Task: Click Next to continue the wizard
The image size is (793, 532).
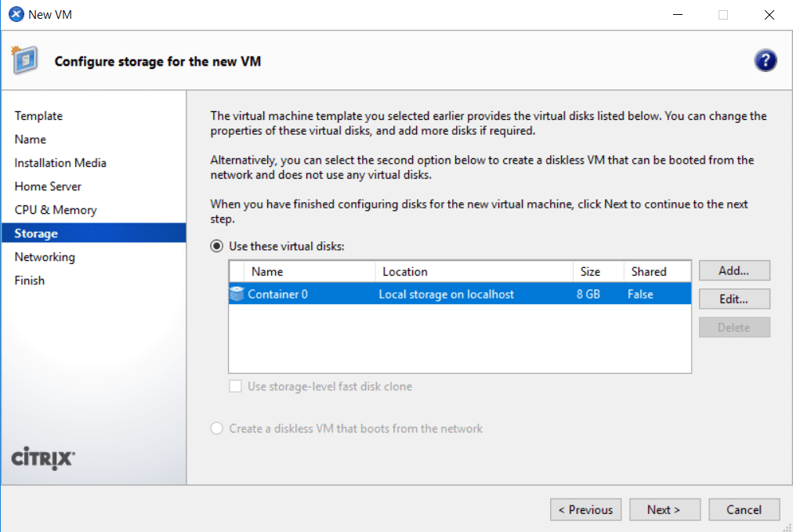Action: (x=664, y=509)
